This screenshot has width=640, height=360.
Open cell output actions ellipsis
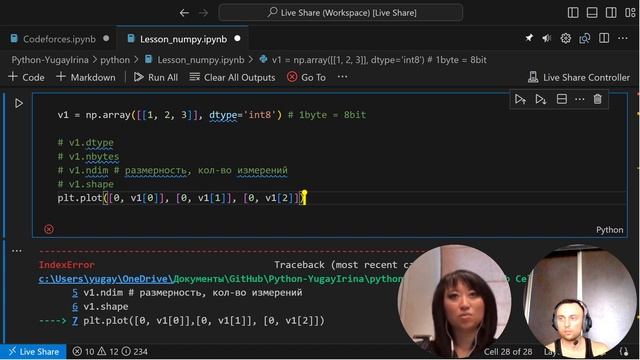click(17, 251)
